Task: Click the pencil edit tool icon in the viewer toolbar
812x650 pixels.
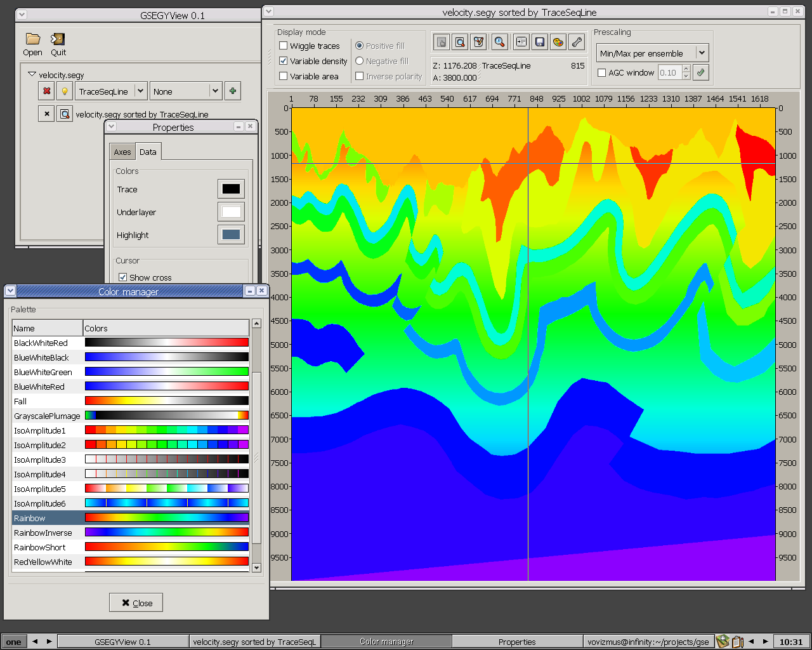Action: click(x=478, y=42)
